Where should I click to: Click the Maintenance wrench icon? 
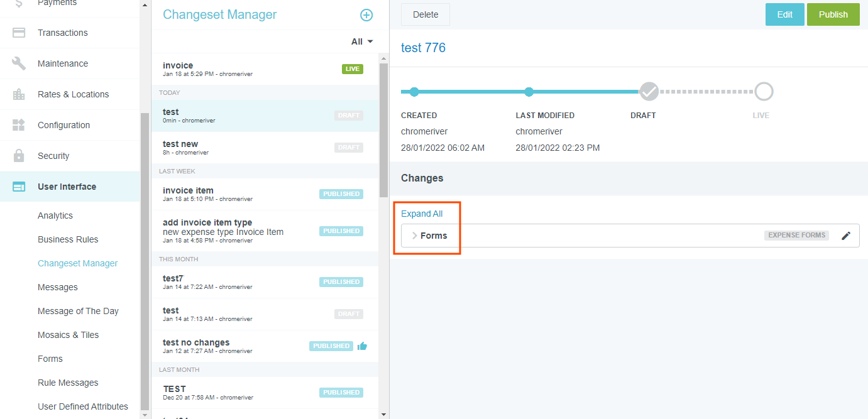(19, 63)
